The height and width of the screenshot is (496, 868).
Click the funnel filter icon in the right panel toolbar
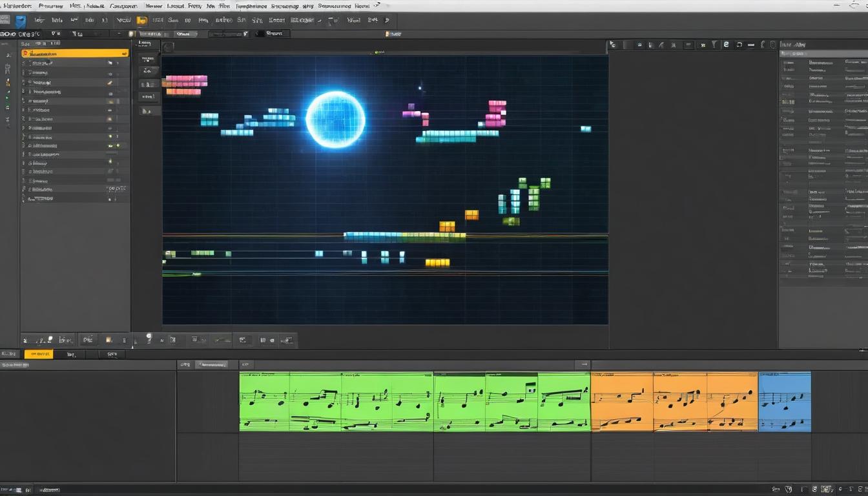click(x=714, y=45)
